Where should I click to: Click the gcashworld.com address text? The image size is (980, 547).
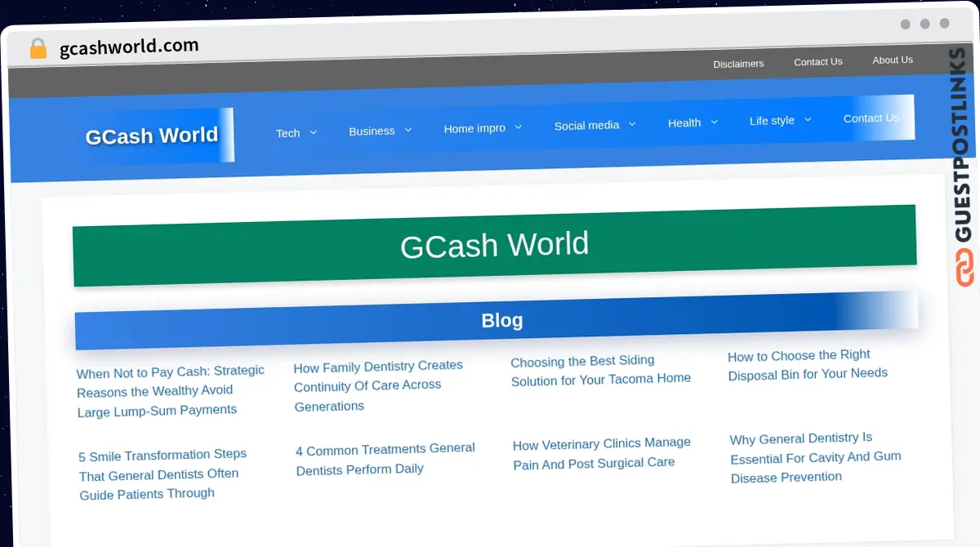point(129,47)
